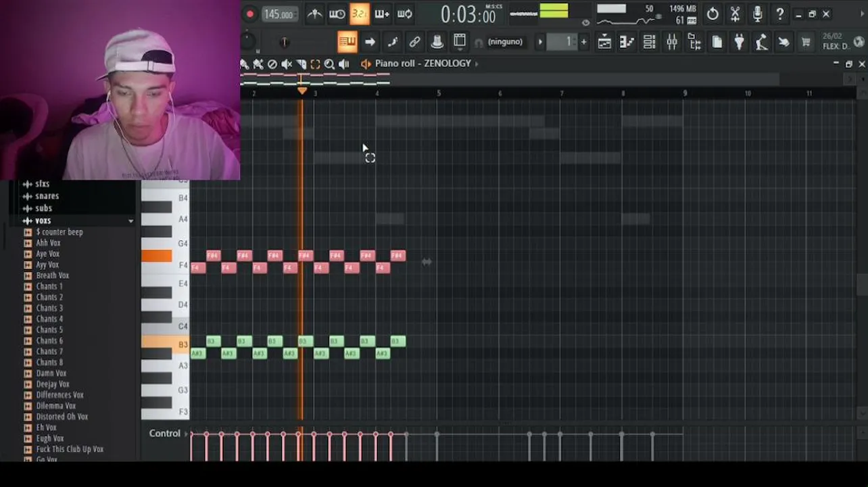Viewport: 868px width, 487px height.
Task: Open the touch controller hand icon
Action: (x=783, y=42)
